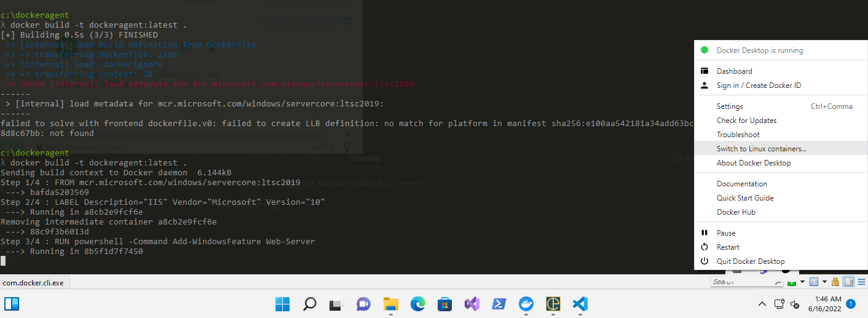Image resolution: width=868 pixels, height=318 pixels.
Task: Pause Docker Desktop
Action: pyautogui.click(x=781, y=233)
